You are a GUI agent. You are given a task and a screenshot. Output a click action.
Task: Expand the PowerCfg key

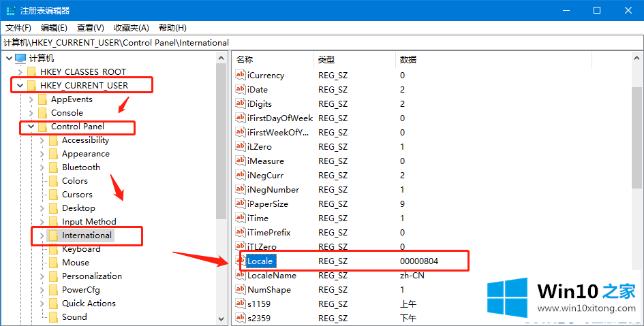(42, 290)
